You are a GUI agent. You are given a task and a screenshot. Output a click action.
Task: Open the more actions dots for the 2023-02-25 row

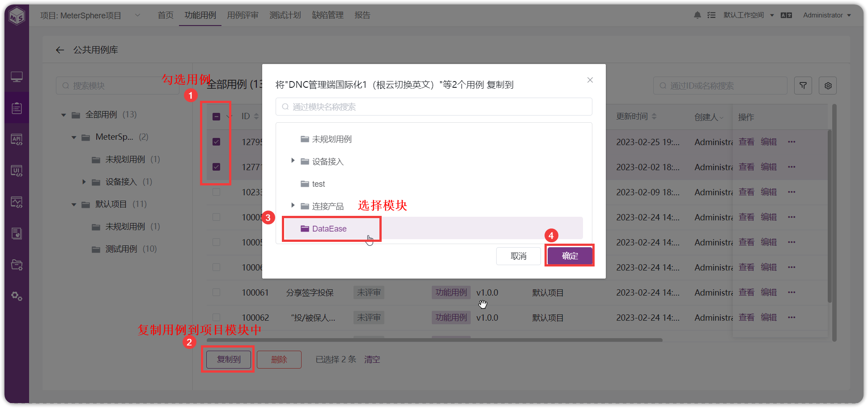click(x=791, y=142)
